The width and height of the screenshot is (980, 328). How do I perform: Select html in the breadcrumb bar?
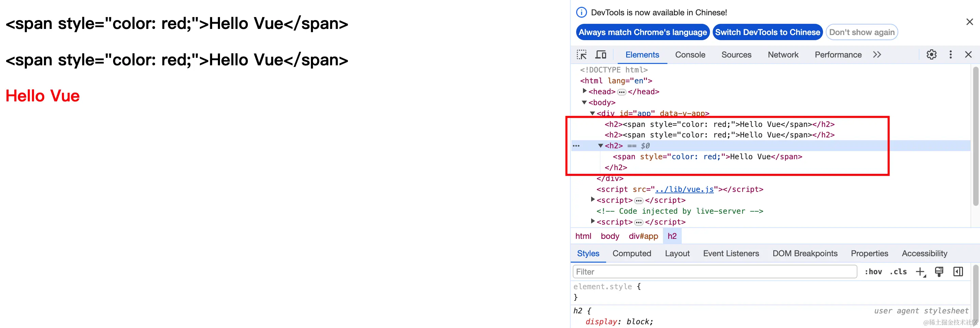(583, 236)
